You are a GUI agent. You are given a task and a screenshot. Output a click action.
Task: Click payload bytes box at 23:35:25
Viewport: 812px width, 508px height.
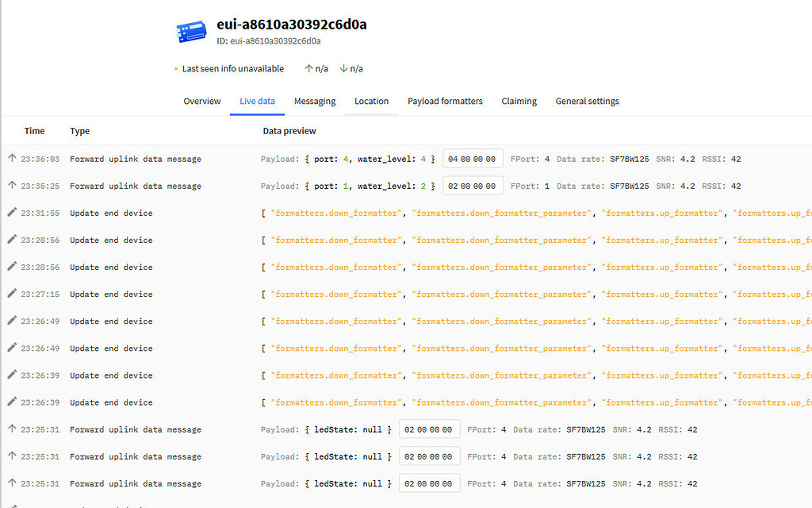click(x=473, y=186)
